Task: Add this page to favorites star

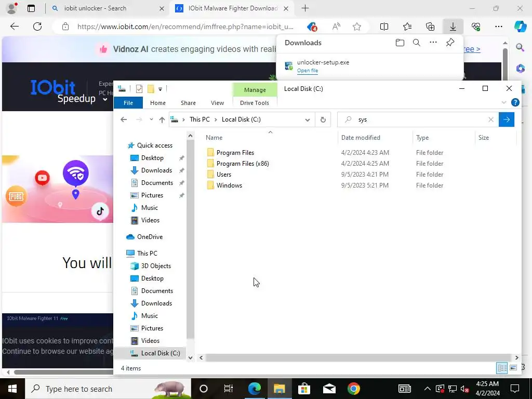Action: tap(356, 26)
